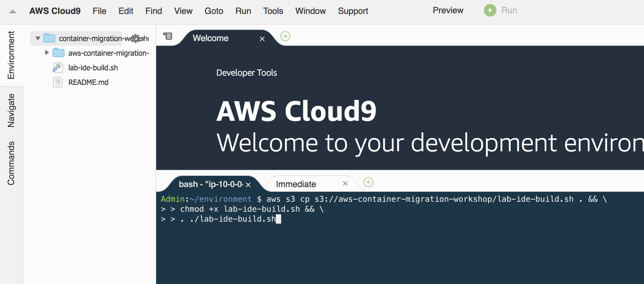
Task: Open the Navigate side panel
Action: [11, 110]
